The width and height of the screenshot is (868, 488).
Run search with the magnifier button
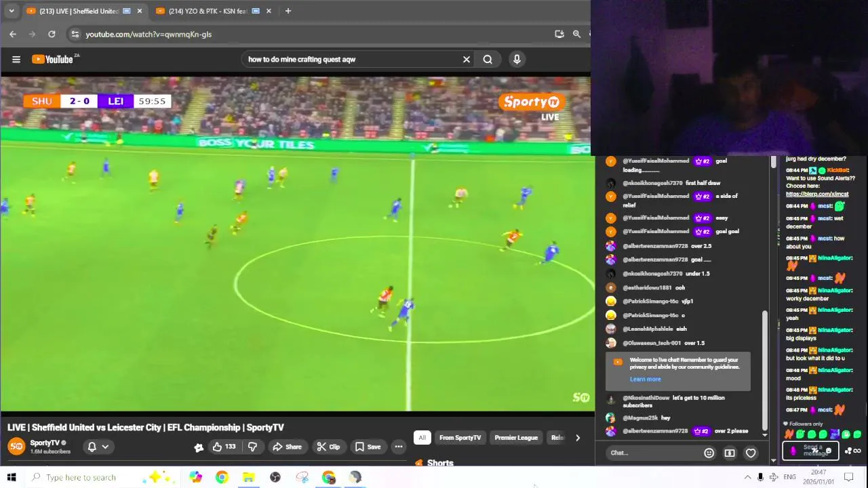pos(488,59)
